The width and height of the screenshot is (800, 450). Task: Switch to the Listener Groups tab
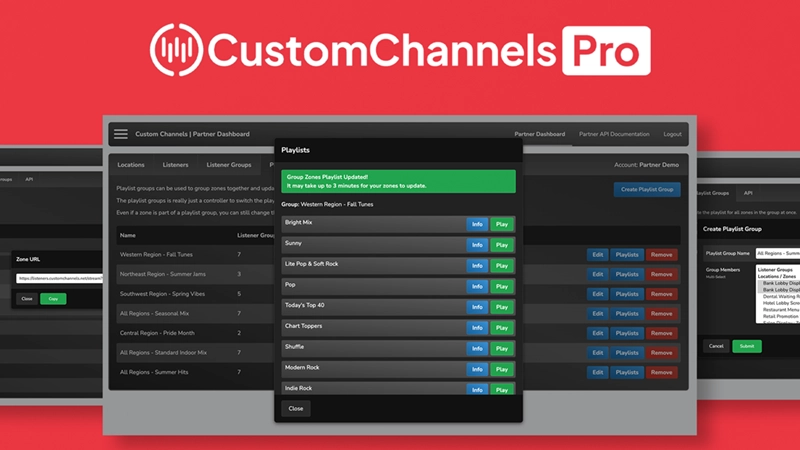[x=229, y=165]
